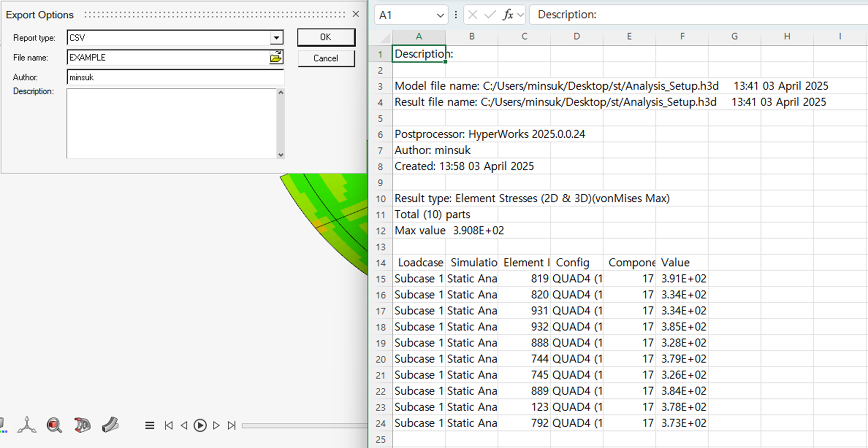
Task: Click the Description box scroll-down arrow
Action: point(281,155)
